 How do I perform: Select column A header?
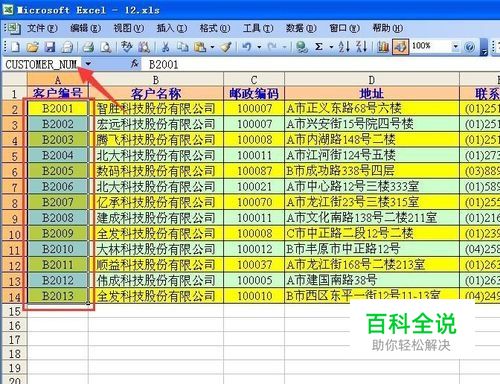(x=58, y=80)
